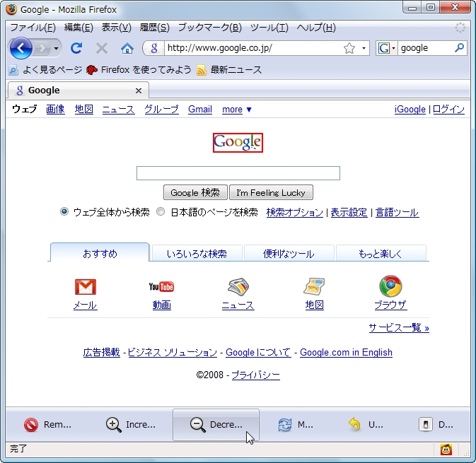Image resolution: width=476 pixels, height=463 pixels.
Task: Click the U... undo arrow button
Action: 365,425
